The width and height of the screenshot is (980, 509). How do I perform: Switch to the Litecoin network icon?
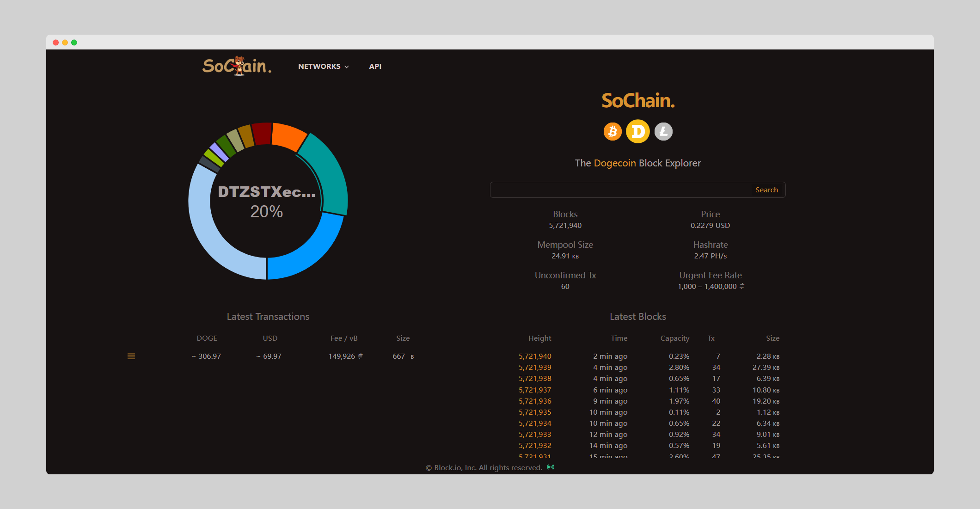tap(663, 132)
